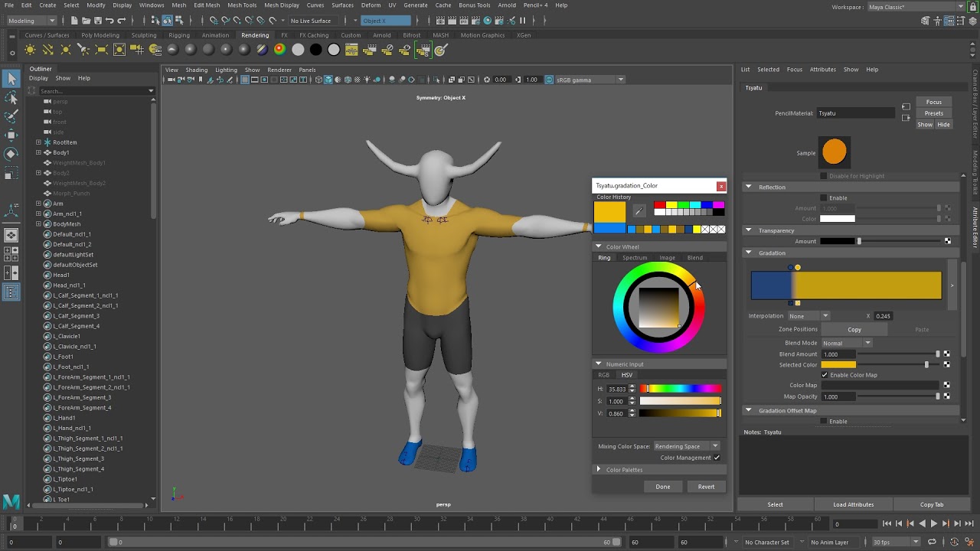Image resolution: width=980 pixels, height=551 pixels.
Task: Switch to the Rigging shelf tab
Action: pos(179,35)
